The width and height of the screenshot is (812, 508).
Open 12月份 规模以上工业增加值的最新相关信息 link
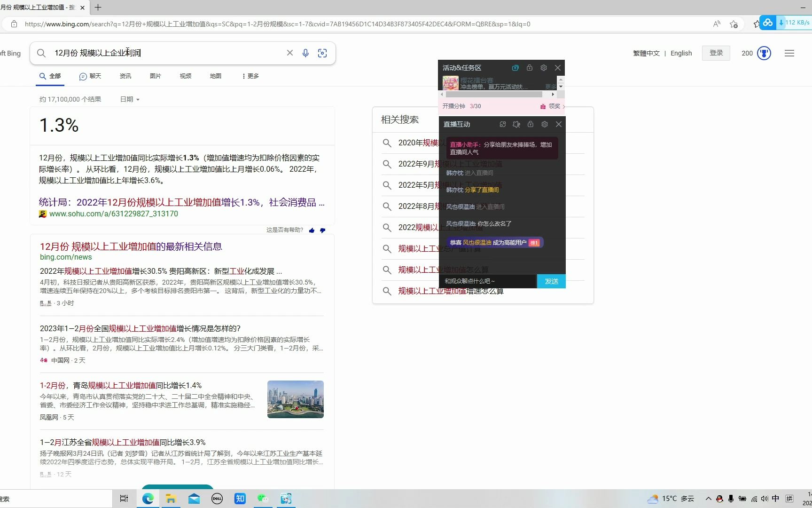131,246
